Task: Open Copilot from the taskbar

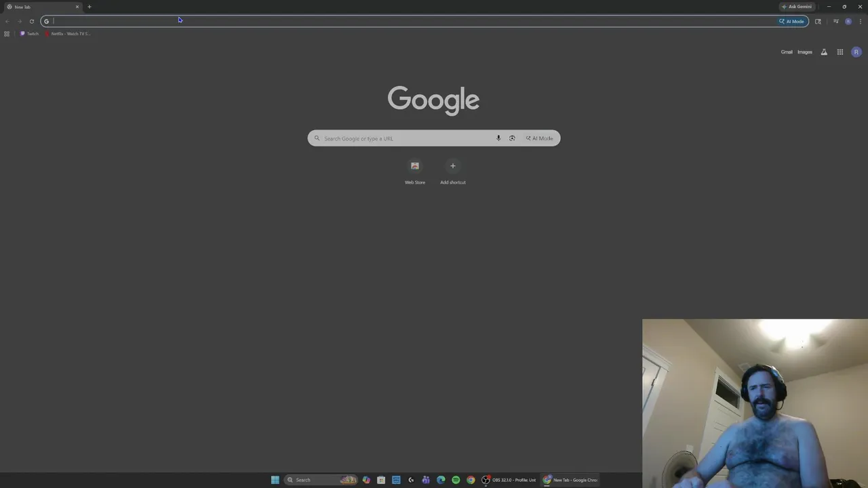Action: (x=366, y=480)
